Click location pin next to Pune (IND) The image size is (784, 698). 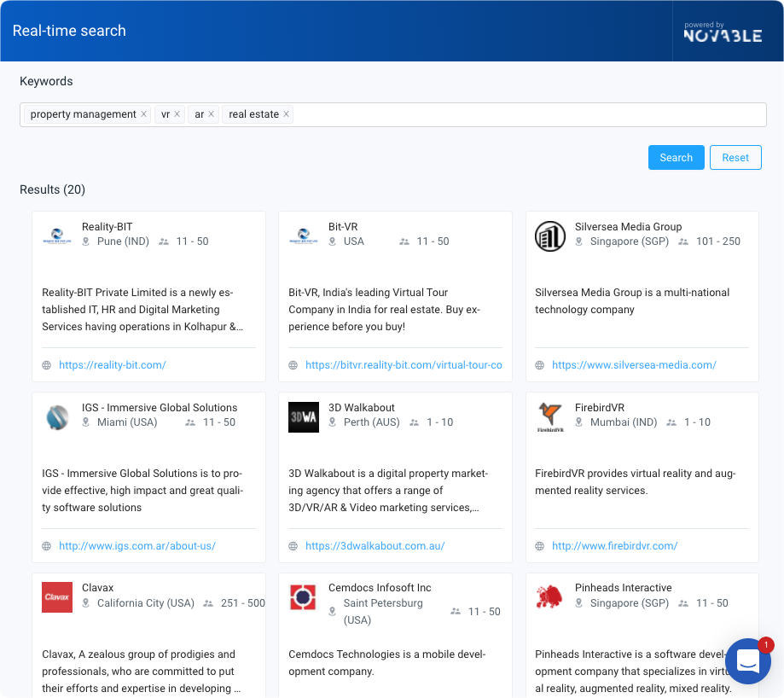(x=86, y=241)
